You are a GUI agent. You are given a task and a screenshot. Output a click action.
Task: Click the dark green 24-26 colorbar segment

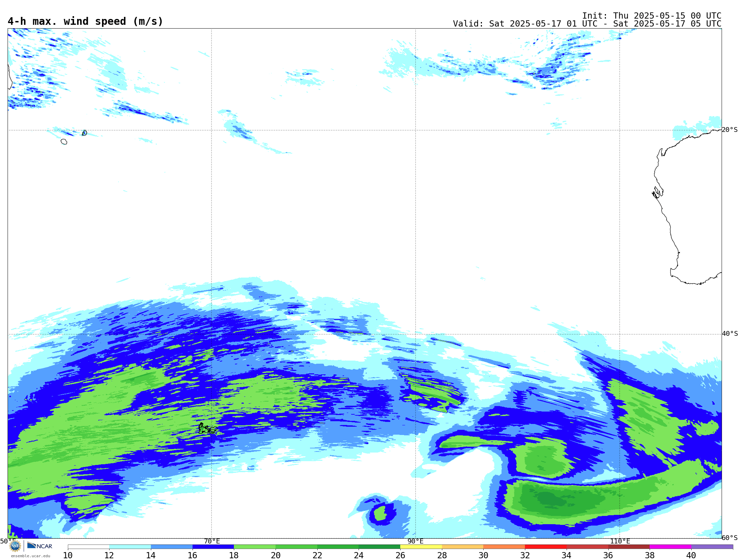(380, 547)
